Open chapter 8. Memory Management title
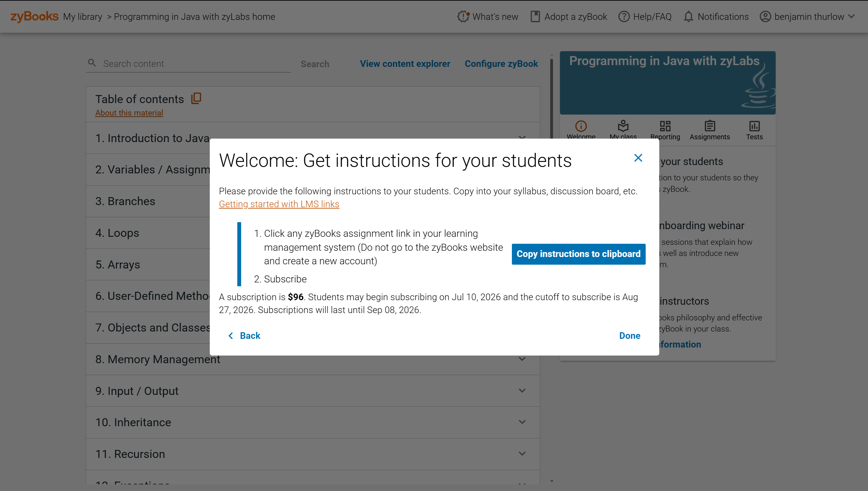868x491 pixels. coord(158,359)
